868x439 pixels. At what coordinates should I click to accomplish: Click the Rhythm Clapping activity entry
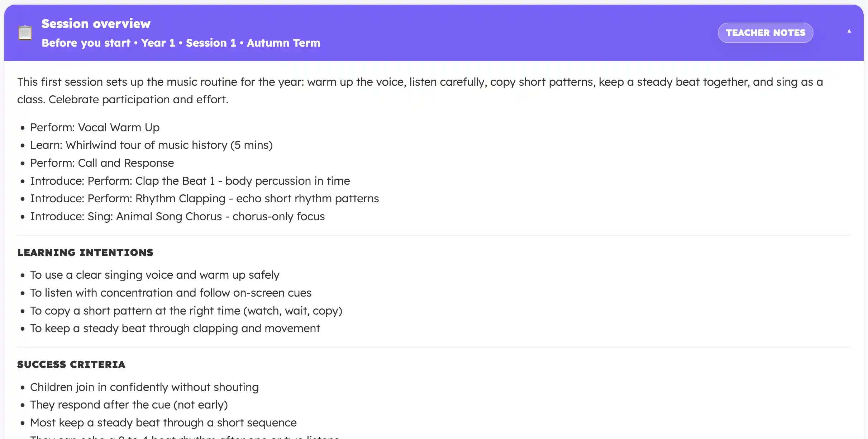204,198
